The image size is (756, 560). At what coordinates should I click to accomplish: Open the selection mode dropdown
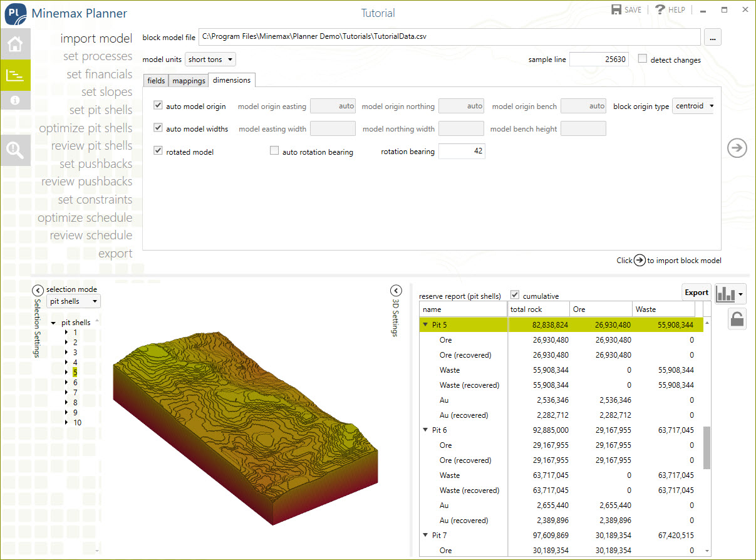click(73, 301)
